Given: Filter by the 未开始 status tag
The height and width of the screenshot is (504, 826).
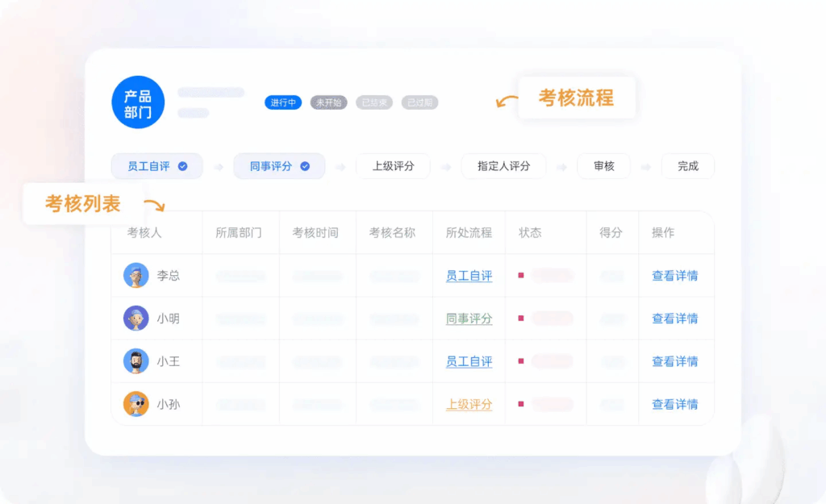Looking at the screenshot, I should [x=329, y=102].
